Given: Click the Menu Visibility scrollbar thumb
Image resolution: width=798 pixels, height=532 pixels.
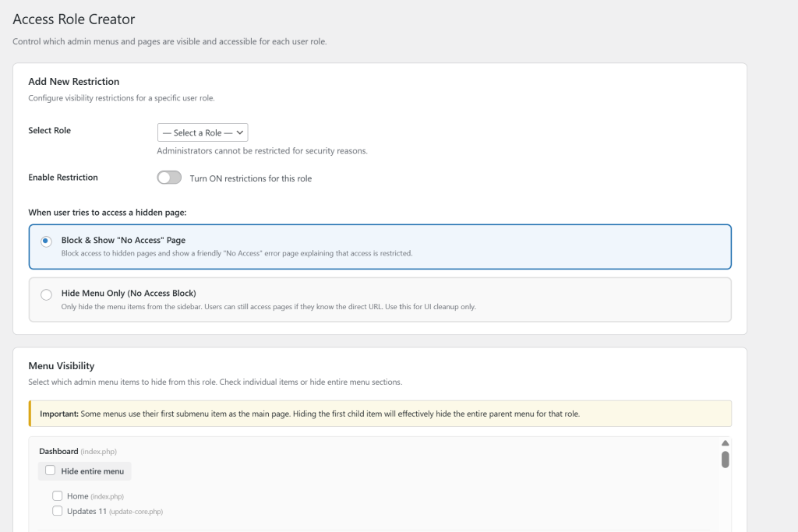Looking at the screenshot, I should point(725,460).
